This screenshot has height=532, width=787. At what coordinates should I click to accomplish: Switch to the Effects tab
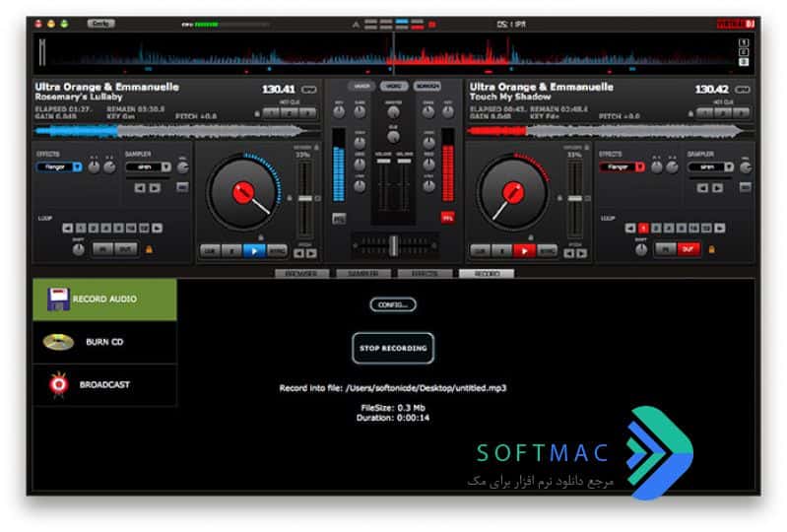[425, 274]
